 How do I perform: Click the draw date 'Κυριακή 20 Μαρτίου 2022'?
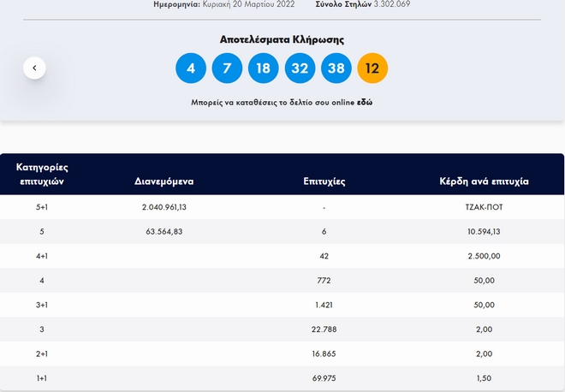[x=249, y=4]
